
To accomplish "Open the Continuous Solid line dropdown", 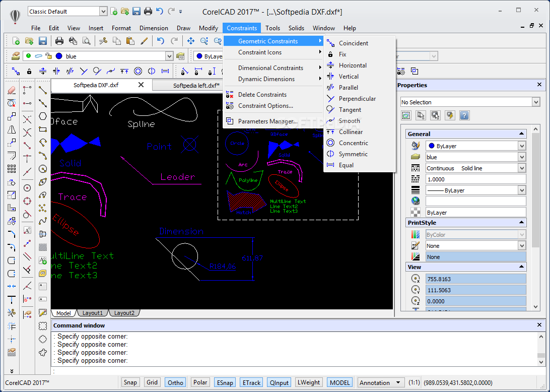I will click(x=522, y=168).
